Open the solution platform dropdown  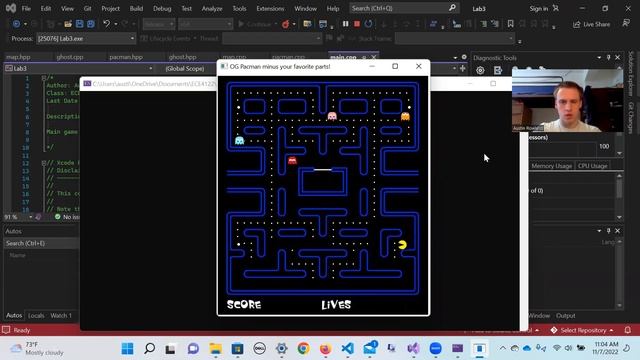pos(206,24)
